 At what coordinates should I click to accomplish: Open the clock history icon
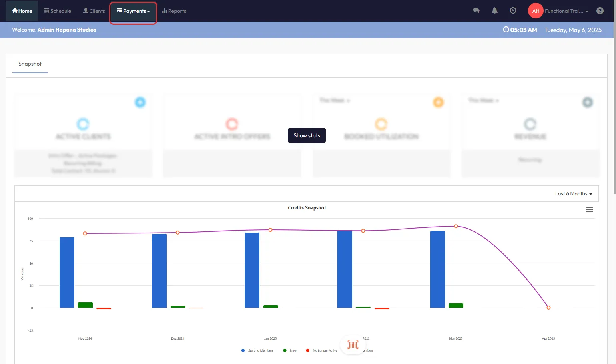pos(513,11)
